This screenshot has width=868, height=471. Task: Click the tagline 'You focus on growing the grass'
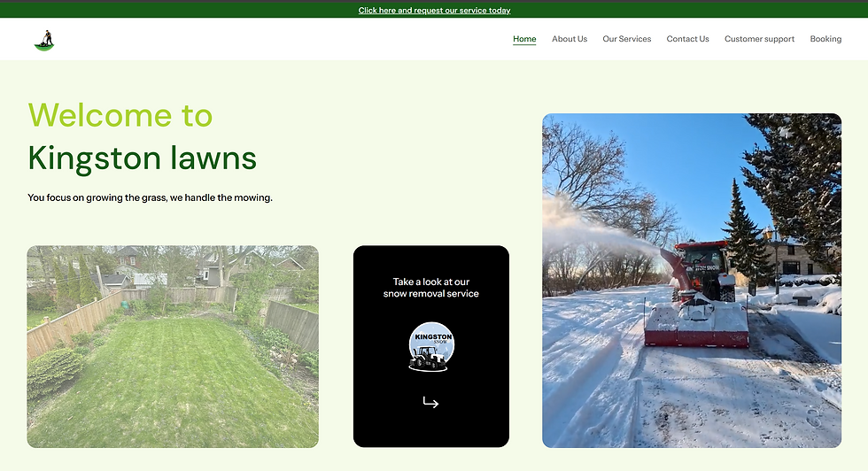point(150,197)
